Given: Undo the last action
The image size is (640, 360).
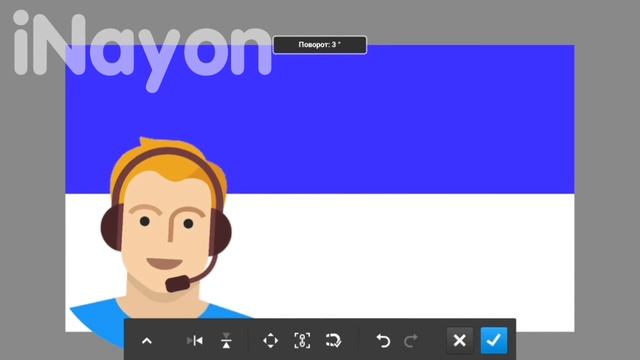Looking at the screenshot, I should pyautogui.click(x=383, y=340).
